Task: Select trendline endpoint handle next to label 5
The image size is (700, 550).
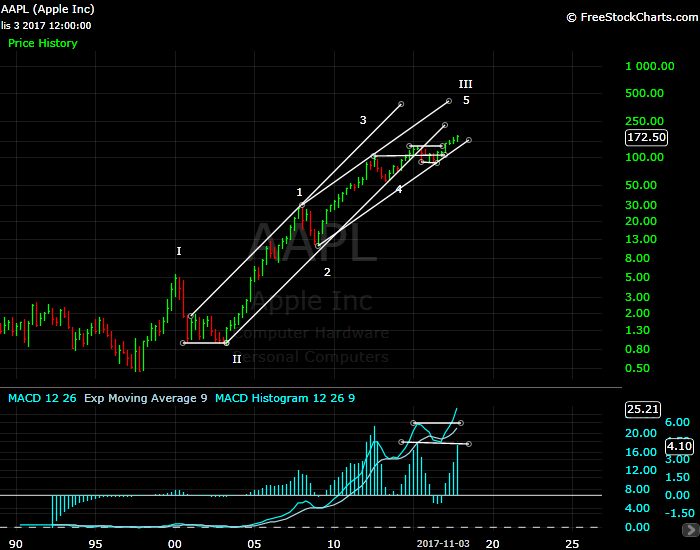Action: point(449,101)
